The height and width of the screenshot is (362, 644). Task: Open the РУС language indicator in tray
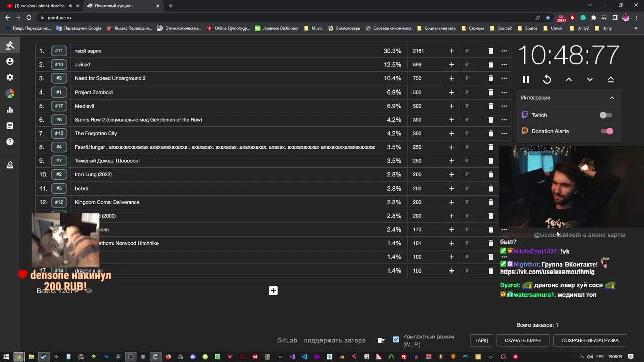click(600, 357)
